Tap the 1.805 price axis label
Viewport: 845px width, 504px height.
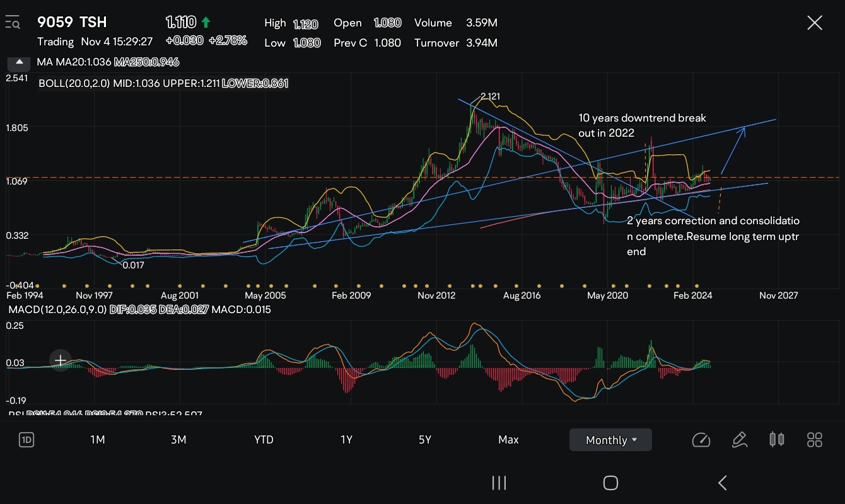pos(16,128)
